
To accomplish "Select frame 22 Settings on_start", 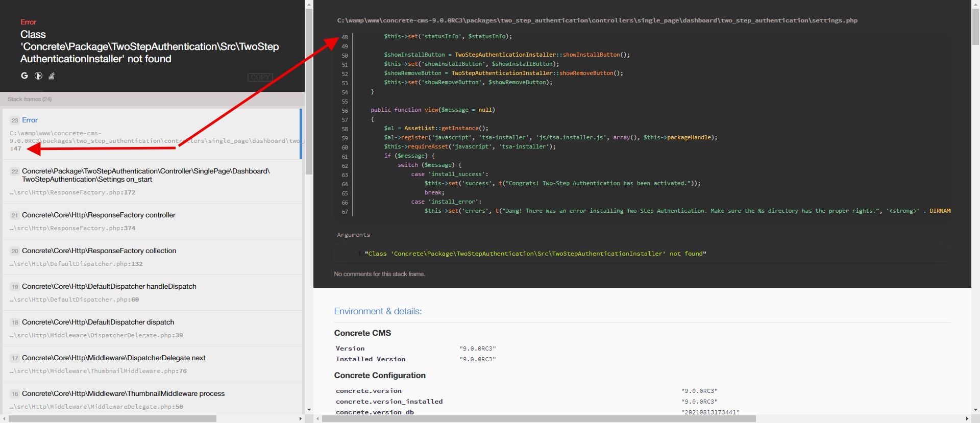I will click(x=152, y=182).
